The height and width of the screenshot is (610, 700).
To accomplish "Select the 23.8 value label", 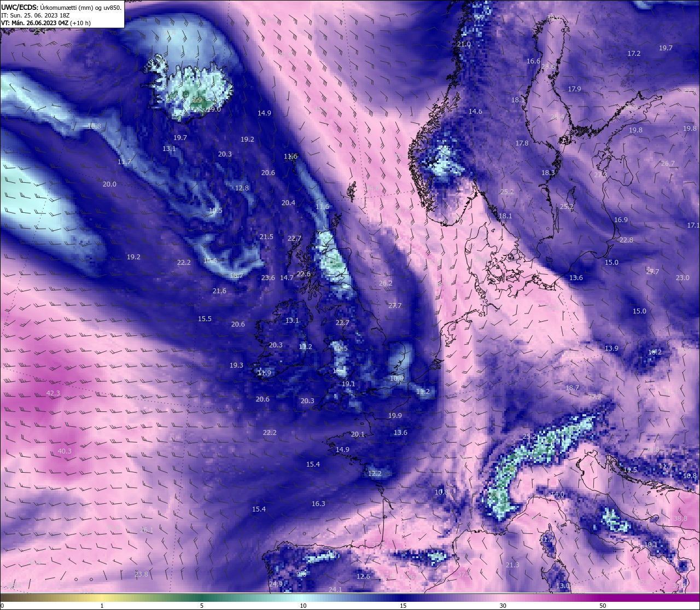I will click(x=141, y=574).
